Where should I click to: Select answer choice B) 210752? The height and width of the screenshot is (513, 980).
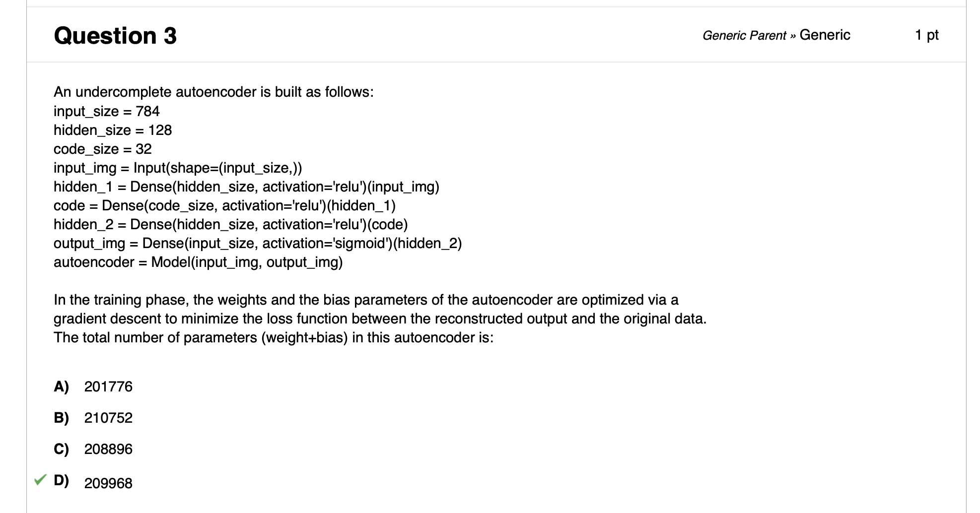pos(108,417)
